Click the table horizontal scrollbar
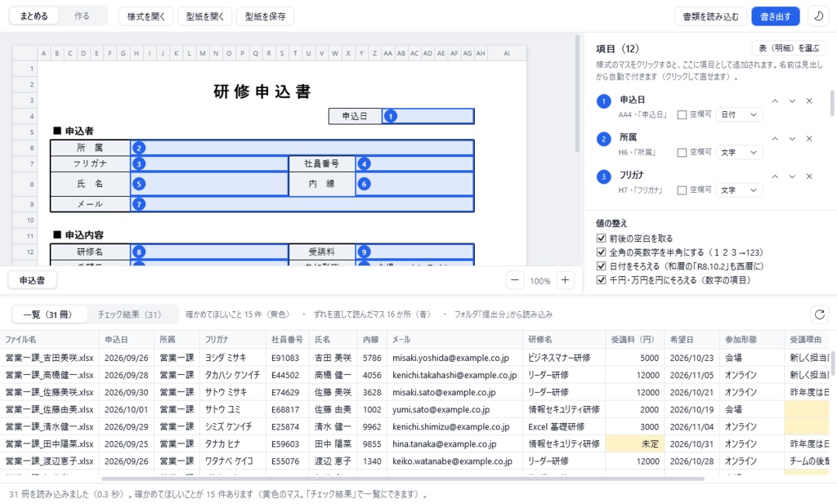 coord(402,479)
